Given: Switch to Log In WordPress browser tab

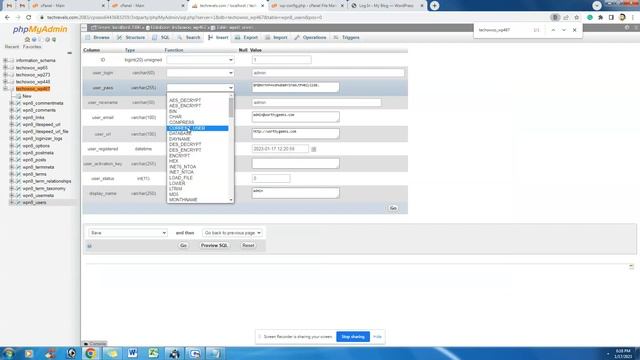Looking at the screenshot, I should (386, 6).
